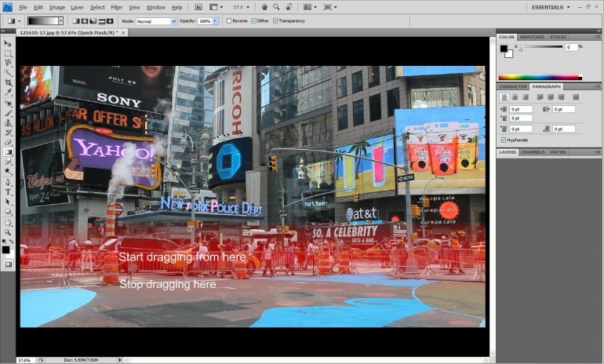Select the History Brush tool
Screen dimensions: 604x364
pyautogui.click(x=8, y=133)
